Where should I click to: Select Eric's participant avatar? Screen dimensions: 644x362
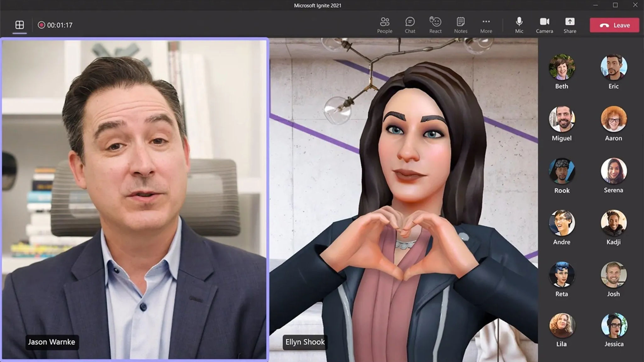613,67
